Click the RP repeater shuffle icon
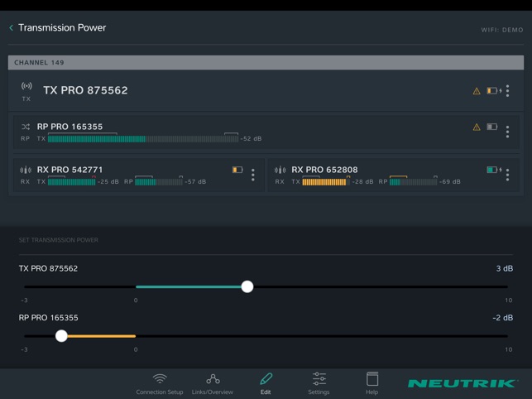This screenshot has height=399, width=532. pos(26,127)
